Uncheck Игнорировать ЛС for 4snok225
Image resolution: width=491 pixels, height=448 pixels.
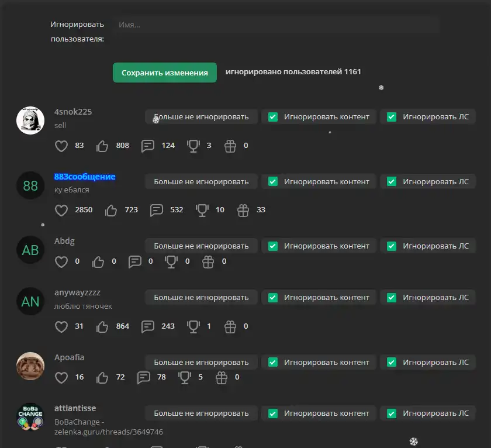point(392,117)
